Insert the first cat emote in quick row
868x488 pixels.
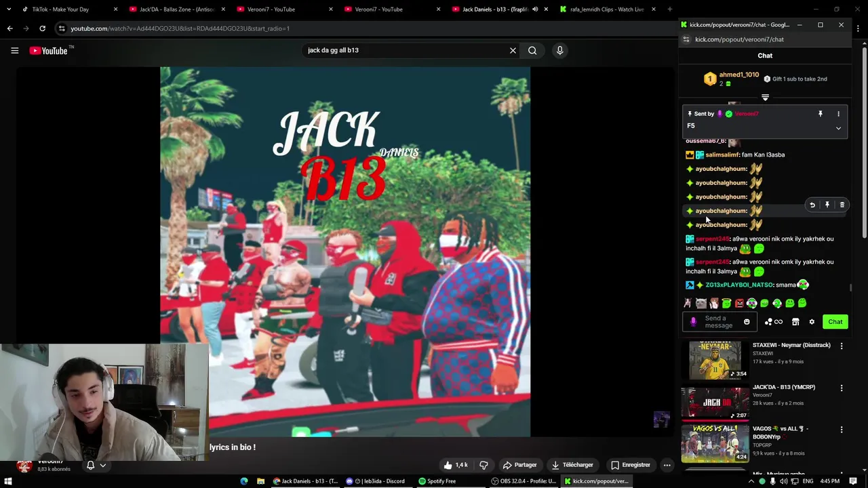click(688, 303)
